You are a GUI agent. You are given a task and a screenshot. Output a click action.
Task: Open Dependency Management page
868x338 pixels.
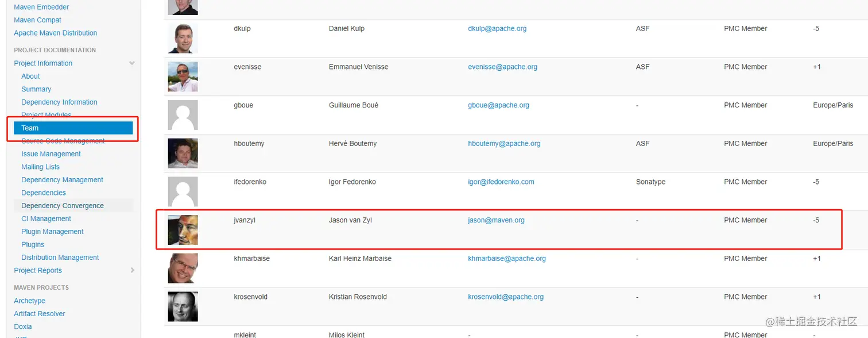pos(62,179)
